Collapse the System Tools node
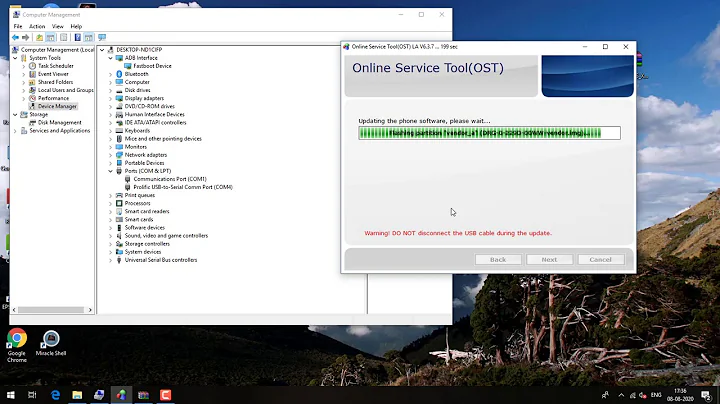720x404 pixels. (15, 58)
